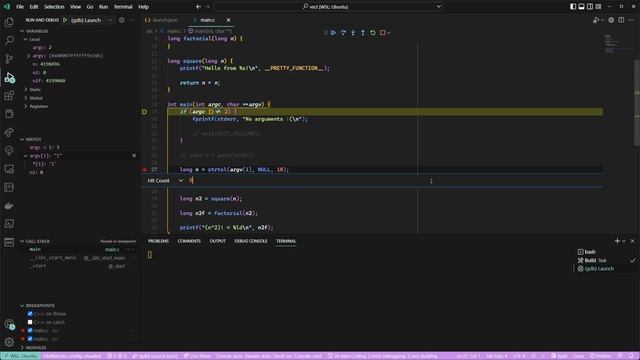Open Customize Layout icon
Image resolution: width=640 pixels, height=360 pixels.
[x=599, y=7]
